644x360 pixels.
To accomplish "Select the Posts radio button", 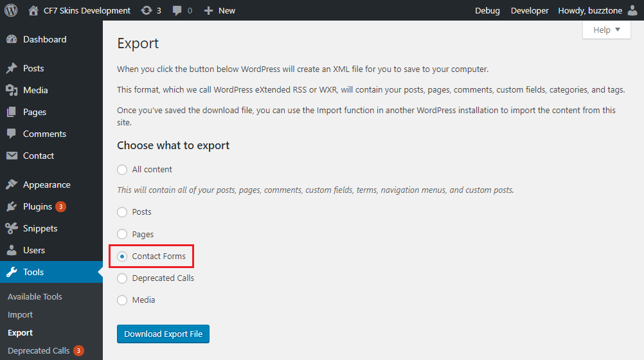I will pyautogui.click(x=122, y=212).
